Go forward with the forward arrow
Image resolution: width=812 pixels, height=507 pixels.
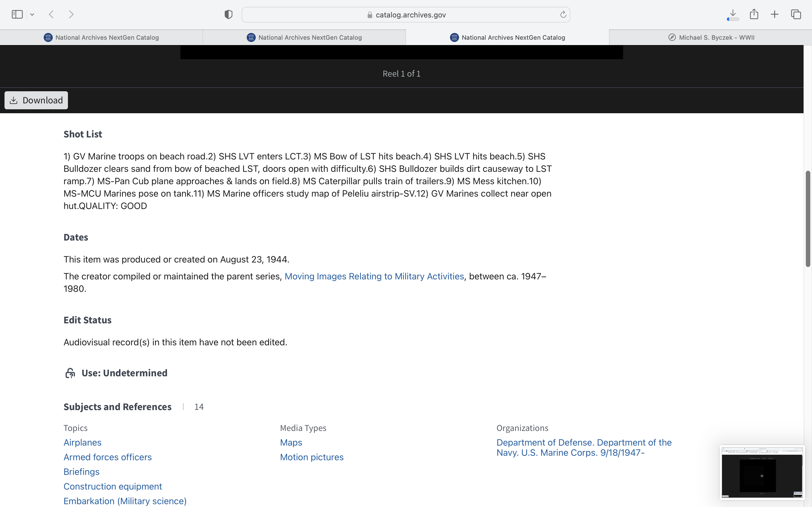71,14
